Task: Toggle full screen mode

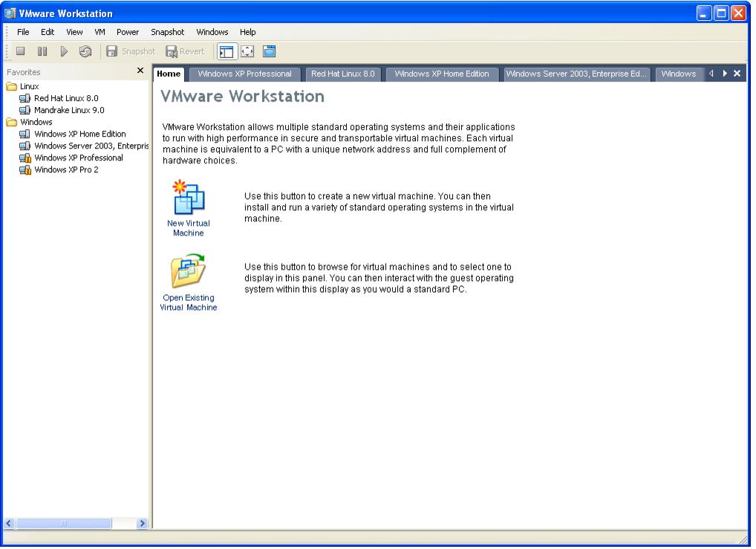Action: click(x=247, y=51)
